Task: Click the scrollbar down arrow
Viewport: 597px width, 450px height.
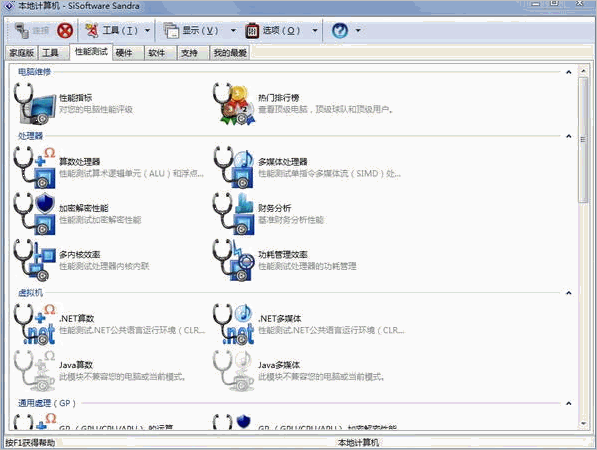Action: tap(583, 423)
